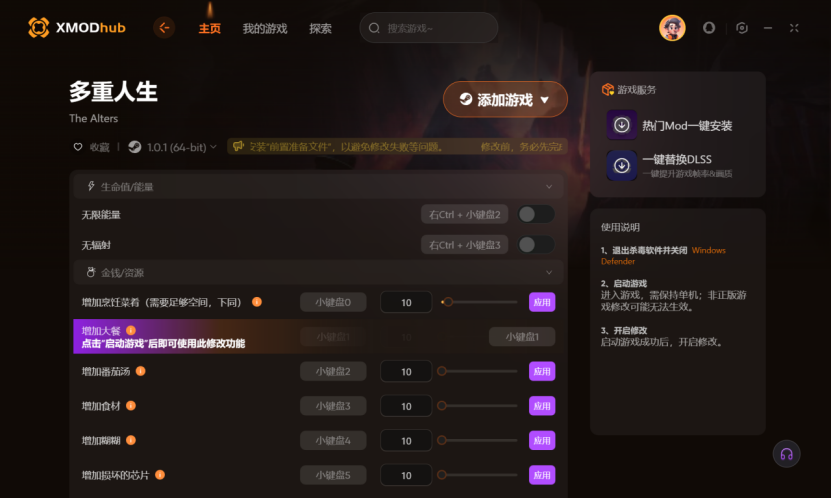
Task: Open the headset customer support icon
Action: tap(786, 454)
